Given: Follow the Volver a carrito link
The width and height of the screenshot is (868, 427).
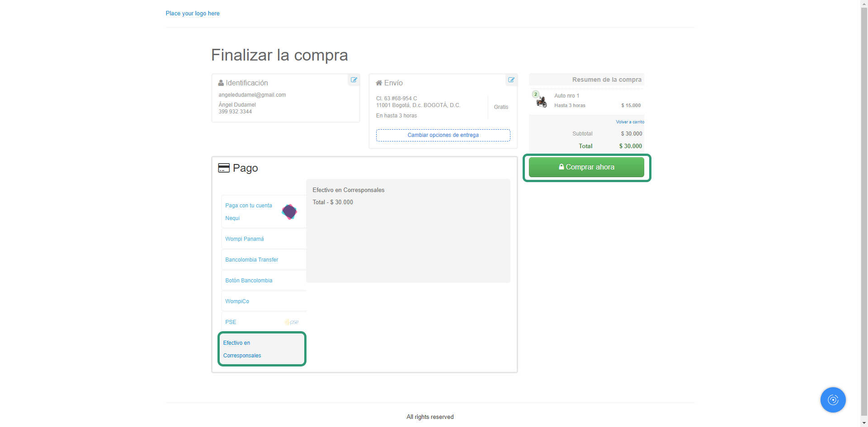Looking at the screenshot, I should (630, 122).
